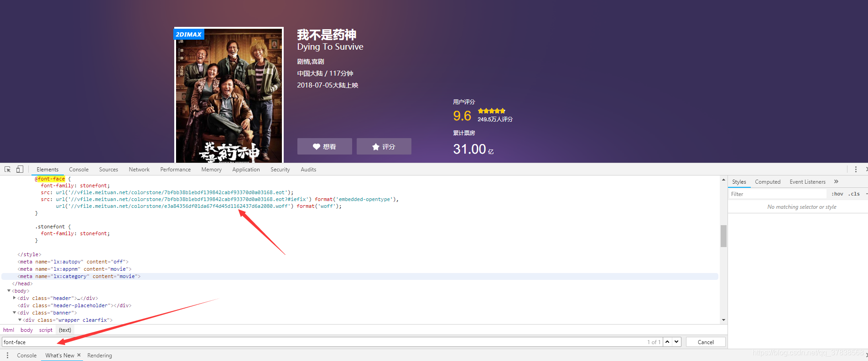868x361 pixels.
Task: Switch to the Audits tab
Action: [x=308, y=169]
